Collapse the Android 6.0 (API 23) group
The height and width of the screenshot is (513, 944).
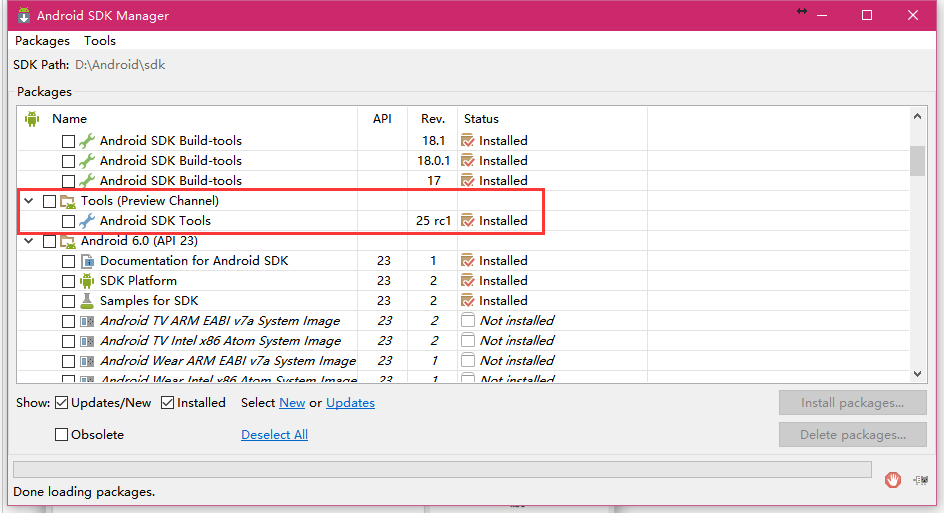[x=28, y=241]
